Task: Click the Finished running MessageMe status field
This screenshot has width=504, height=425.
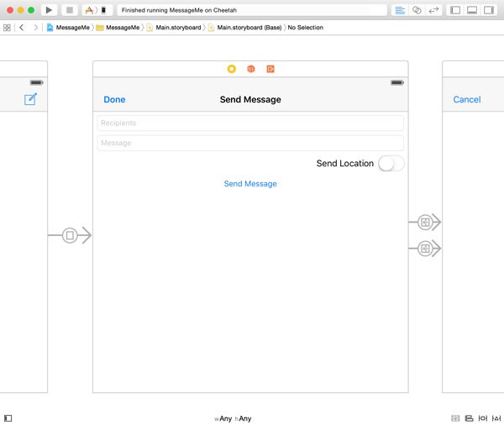Action: [252, 10]
